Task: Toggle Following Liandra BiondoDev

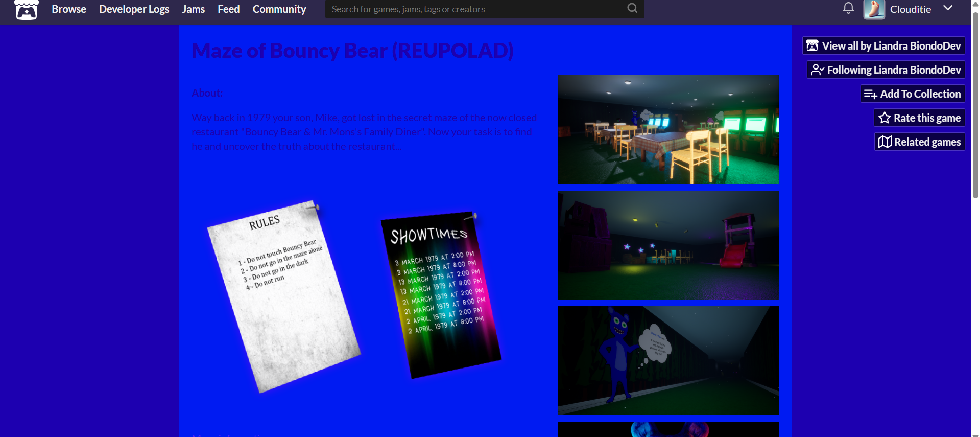Action: pos(886,70)
